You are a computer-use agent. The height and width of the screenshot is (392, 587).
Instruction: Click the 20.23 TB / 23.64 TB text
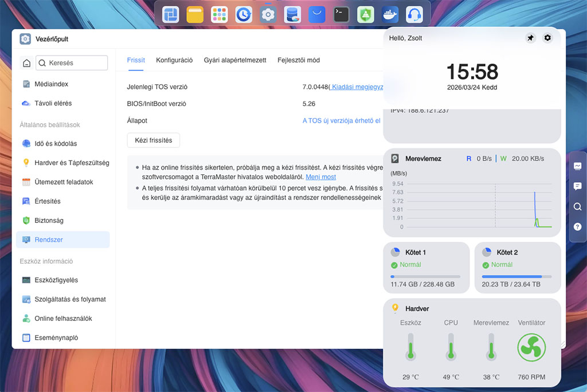tap(511, 284)
